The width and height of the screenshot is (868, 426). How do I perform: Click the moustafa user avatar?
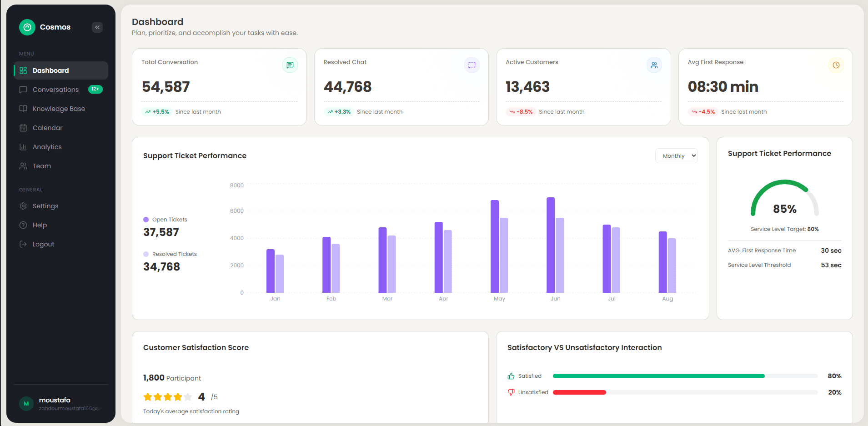[26, 404]
